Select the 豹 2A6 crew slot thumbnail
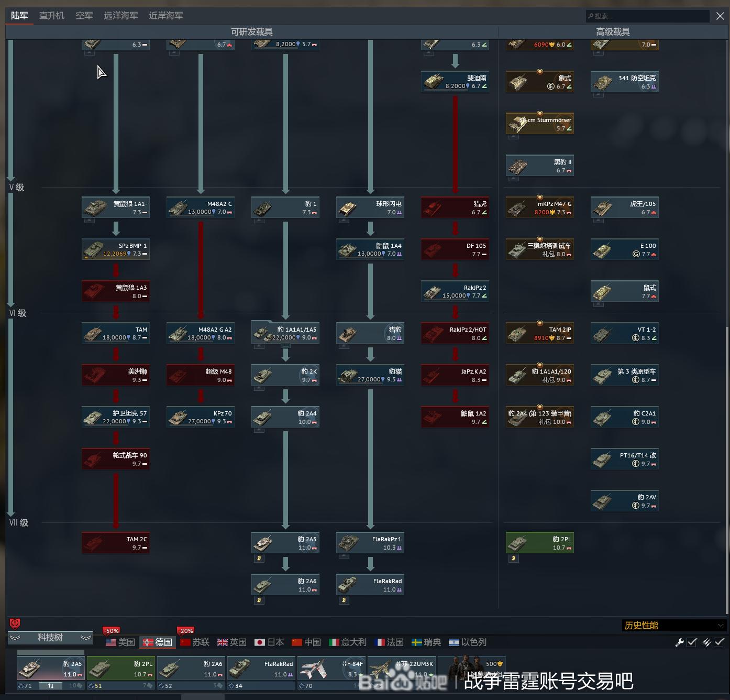 (191, 669)
